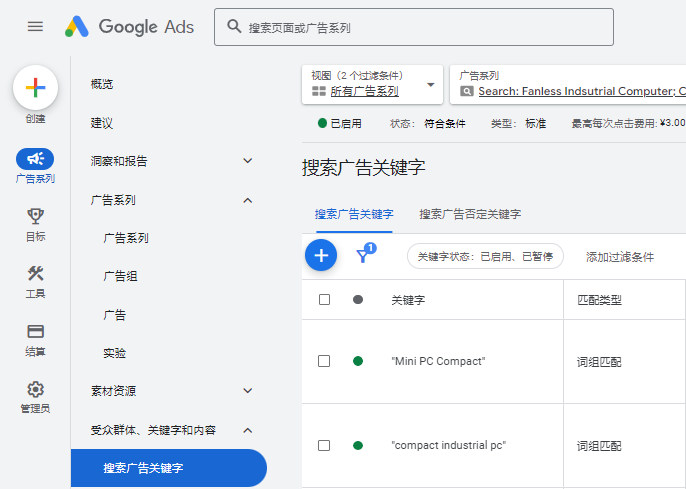Click the colorful plus Create button
The height and width of the screenshot is (489, 686).
click(35, 88)
